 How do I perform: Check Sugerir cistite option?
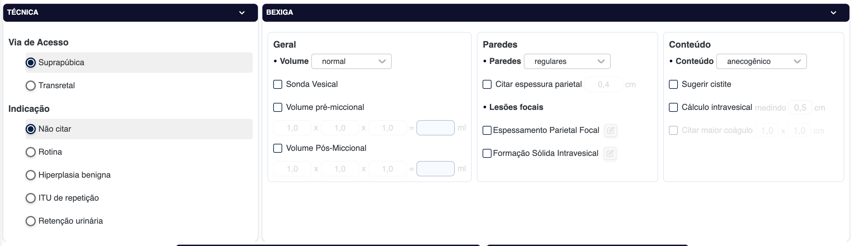click(673, 84)
